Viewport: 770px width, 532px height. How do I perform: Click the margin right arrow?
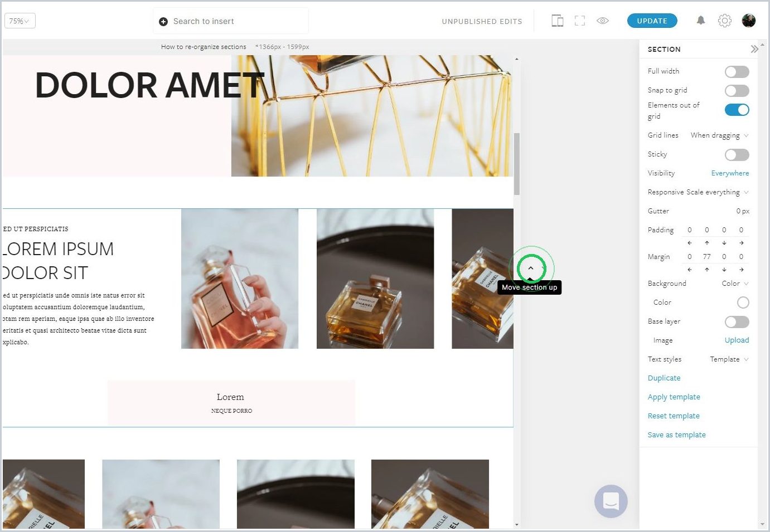click(741, 270)
